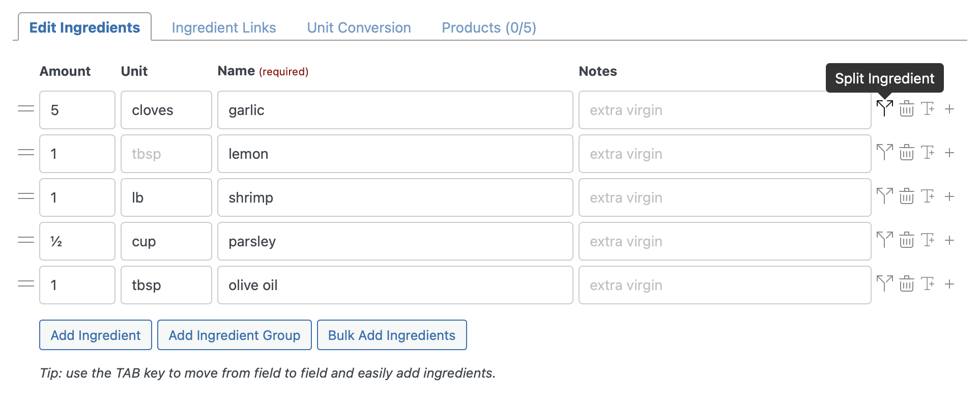The image size is (980, 399).
Task: Trash icon for the parsley row
Action: tap(906, 240)
